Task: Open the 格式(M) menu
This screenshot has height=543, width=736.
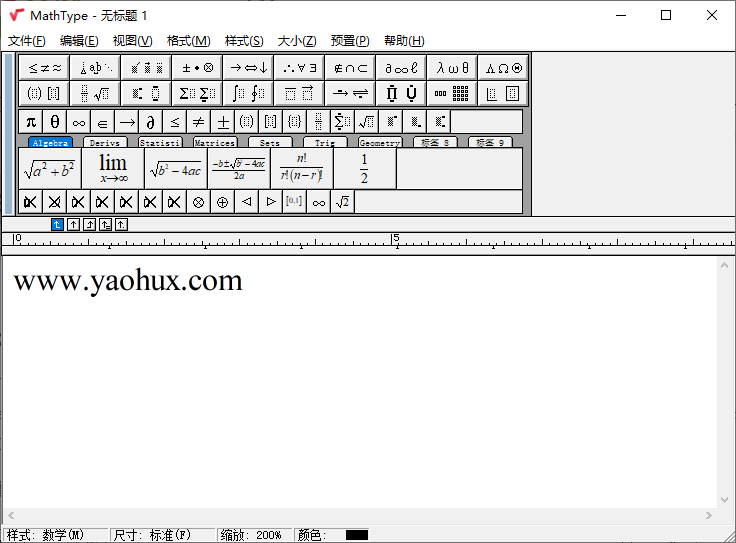Action: 188,41
